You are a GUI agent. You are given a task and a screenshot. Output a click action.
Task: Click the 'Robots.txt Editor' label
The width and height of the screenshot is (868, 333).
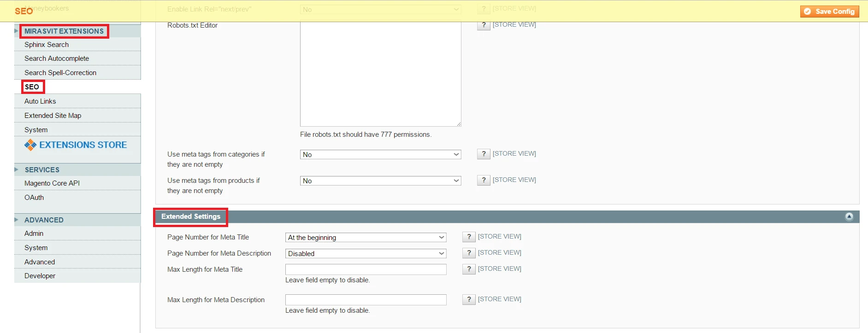(192, 25)
